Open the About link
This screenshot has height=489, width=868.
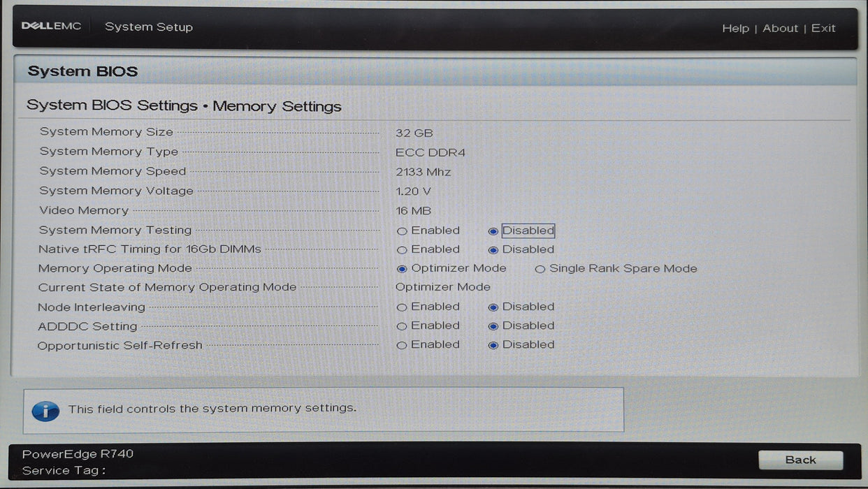coord(780,28)
